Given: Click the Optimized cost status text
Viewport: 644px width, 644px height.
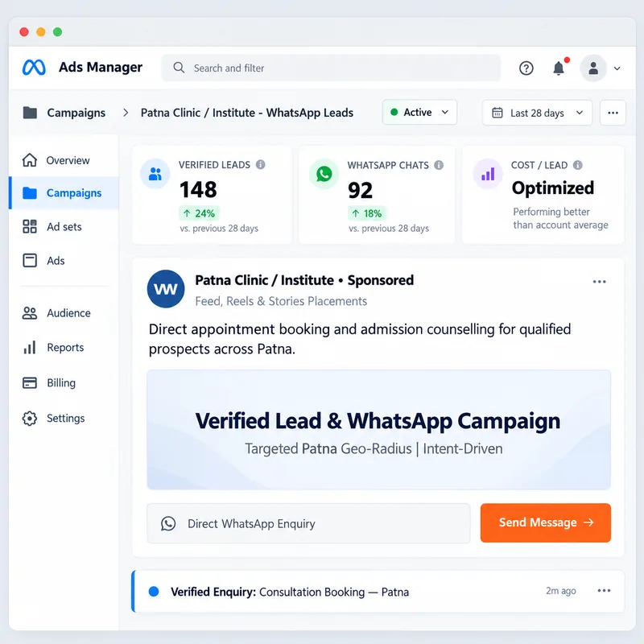Looking at the screenshot, I should tap(553, 188).
